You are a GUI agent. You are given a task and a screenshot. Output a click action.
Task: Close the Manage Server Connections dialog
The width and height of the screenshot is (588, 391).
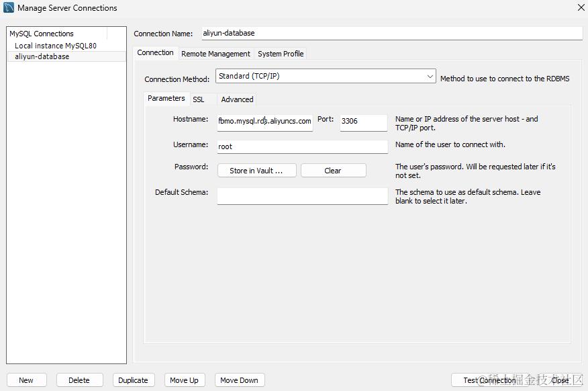581,7
